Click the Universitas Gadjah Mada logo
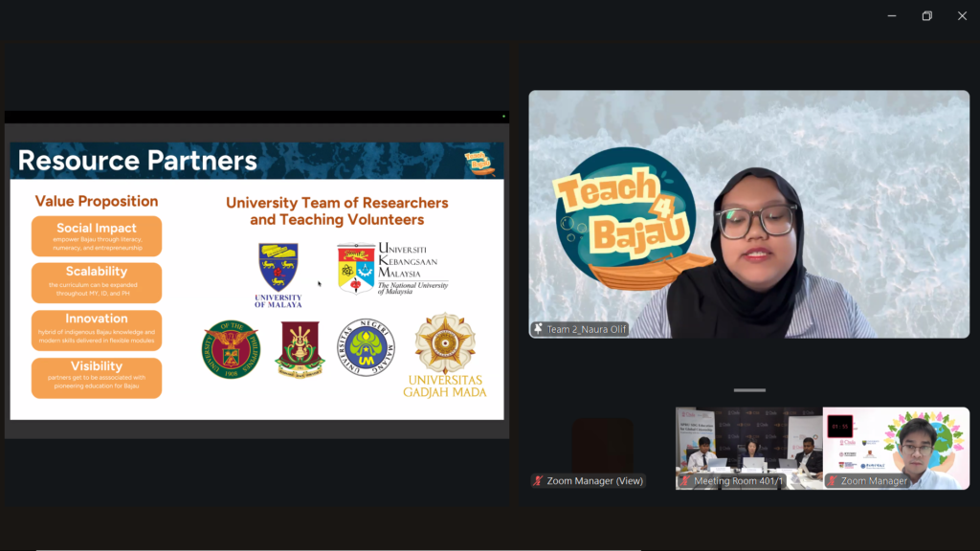The height and width of the screenshot is (551, 980). point(444,355)
